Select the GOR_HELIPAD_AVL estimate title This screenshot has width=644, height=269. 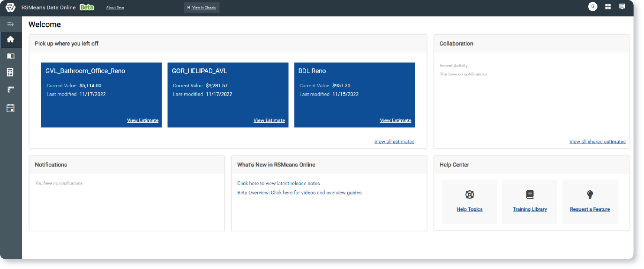click(200, 71)
